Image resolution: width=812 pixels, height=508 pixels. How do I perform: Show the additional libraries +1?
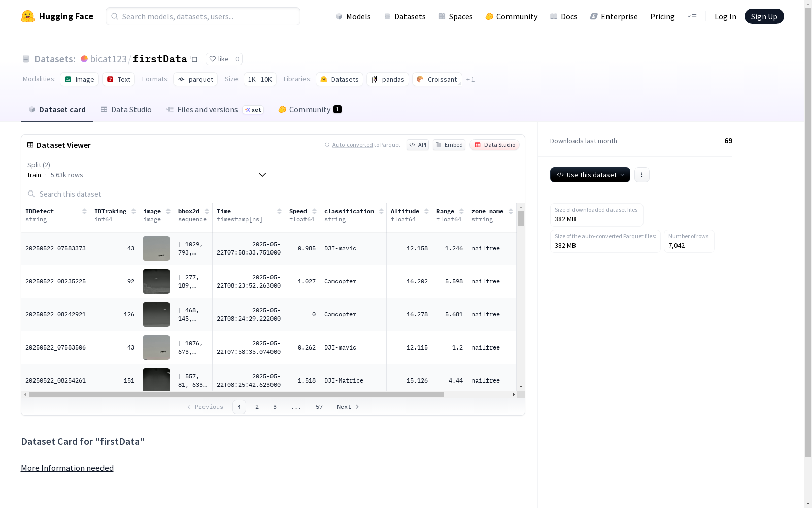pos(470,80)
